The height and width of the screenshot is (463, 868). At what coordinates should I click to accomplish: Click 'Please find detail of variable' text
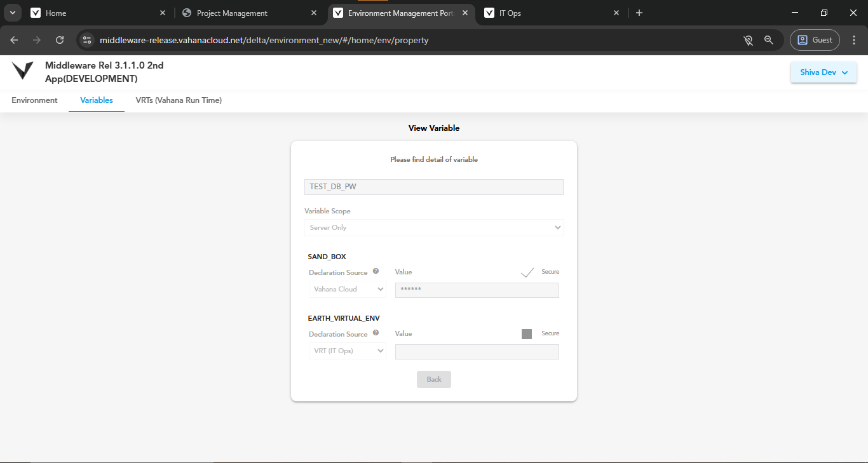tap(434, 159)
